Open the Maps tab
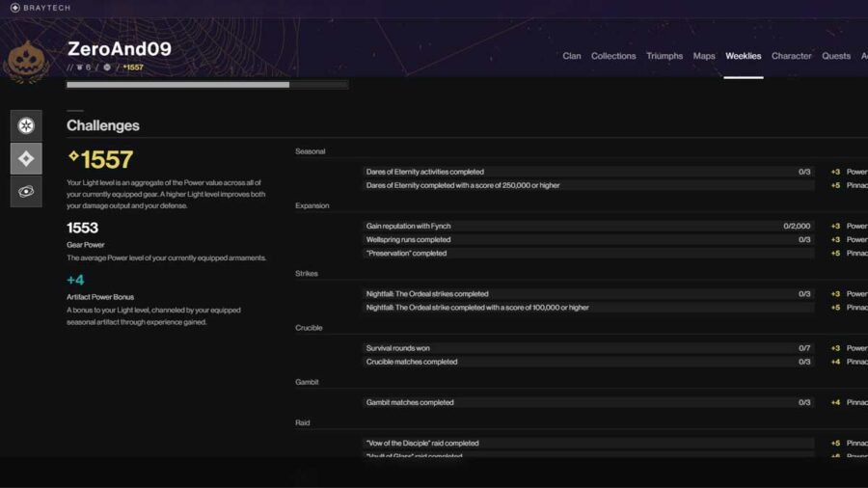 (x=704, y=56)
